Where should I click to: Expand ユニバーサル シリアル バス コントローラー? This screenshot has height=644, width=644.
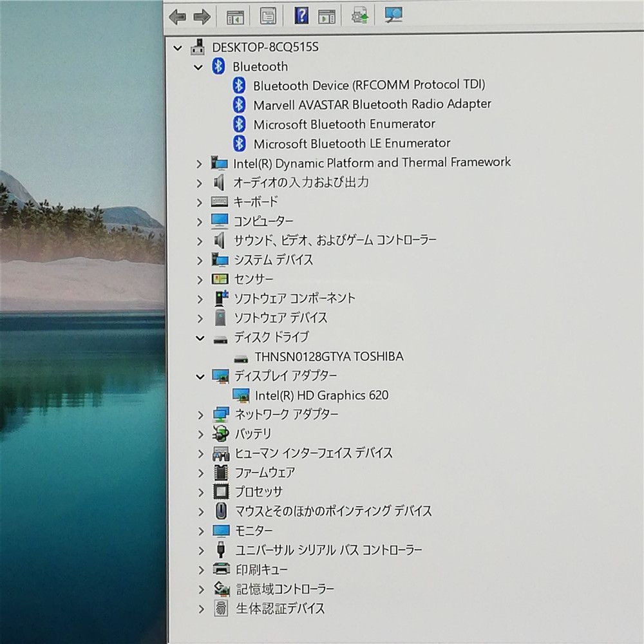(x=201, y=551)
